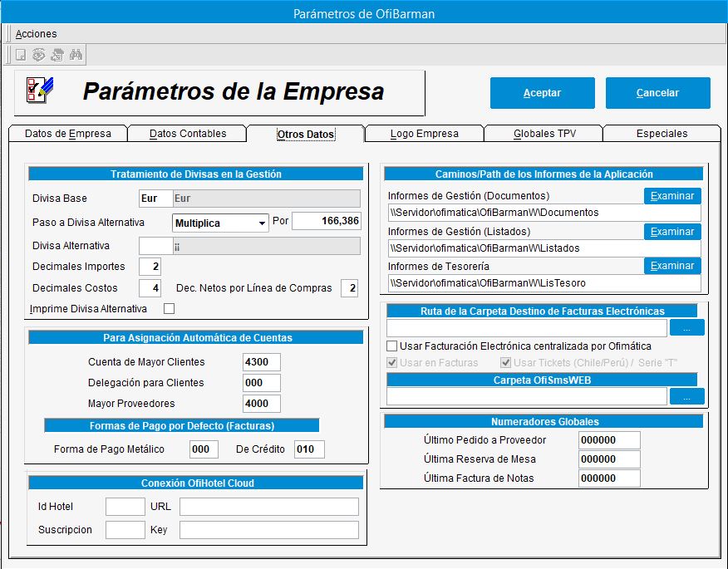
Task: Click the Cuenta de Mayor Clientes field
Action: (x=262, y=362)
